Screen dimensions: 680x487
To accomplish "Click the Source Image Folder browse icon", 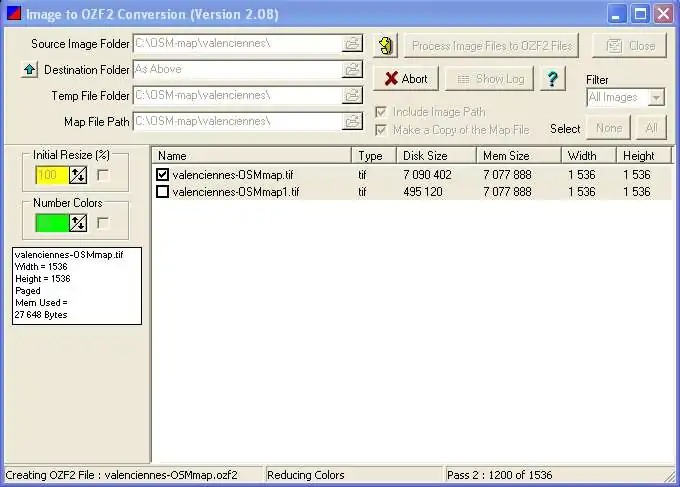I will point(352,44).
